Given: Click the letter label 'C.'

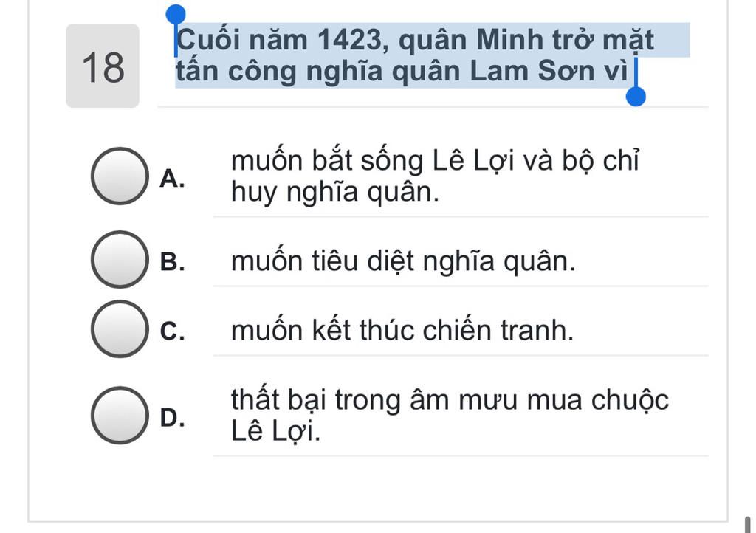Looking at the screenshot, I should pyautogui.click(x=172, y=331).
